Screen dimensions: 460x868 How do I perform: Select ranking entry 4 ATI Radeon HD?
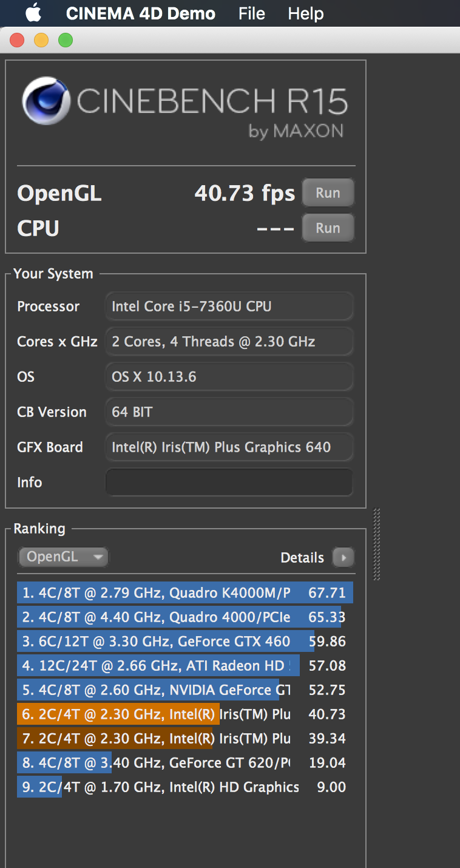pos(185,665)
